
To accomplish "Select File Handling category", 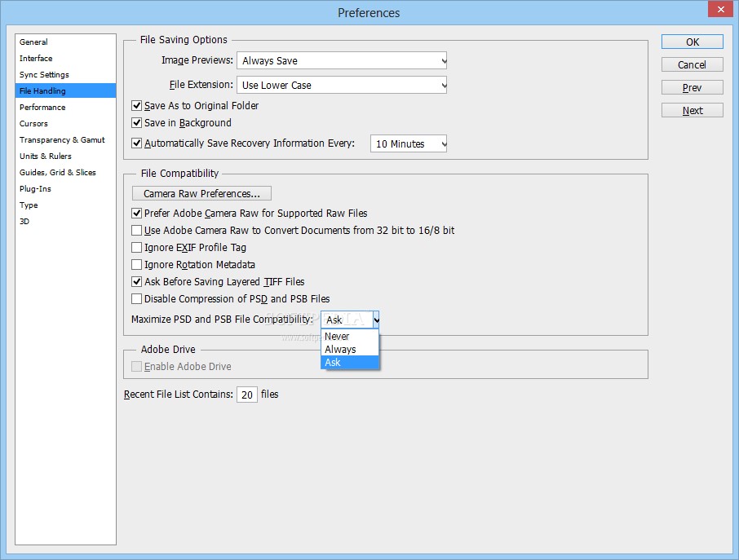I will pyautogui.click(x=65, y=91).
